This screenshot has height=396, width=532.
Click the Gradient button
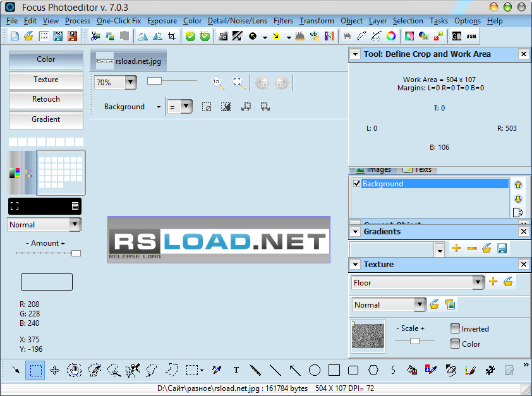click(x=45, y=119)
